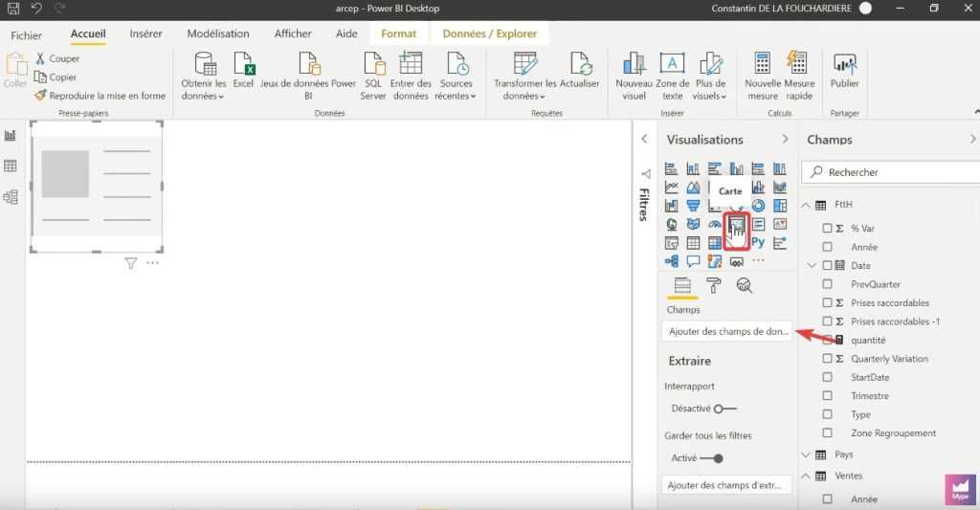The width and height of the screenshot is (980, 510).
Task: Switch to the Insérer ribbon tab
Action: (x=145, y=33)
